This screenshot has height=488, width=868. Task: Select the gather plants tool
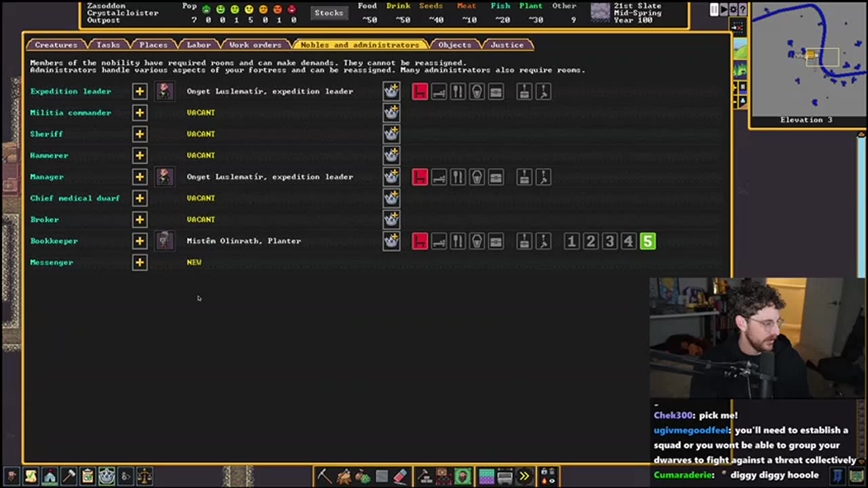point(362,476)
